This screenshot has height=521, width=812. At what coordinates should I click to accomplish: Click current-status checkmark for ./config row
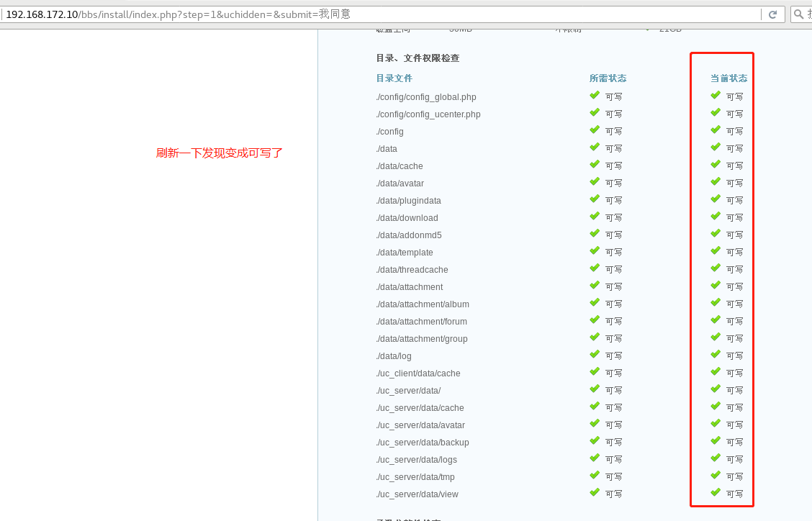point(716,130)
